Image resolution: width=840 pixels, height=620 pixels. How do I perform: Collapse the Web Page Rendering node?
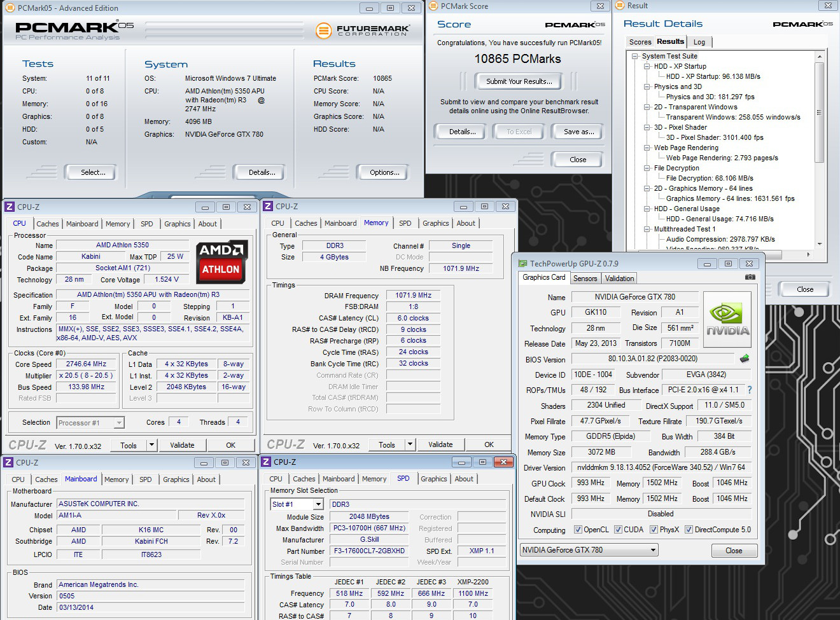click(x=647, y=148)
